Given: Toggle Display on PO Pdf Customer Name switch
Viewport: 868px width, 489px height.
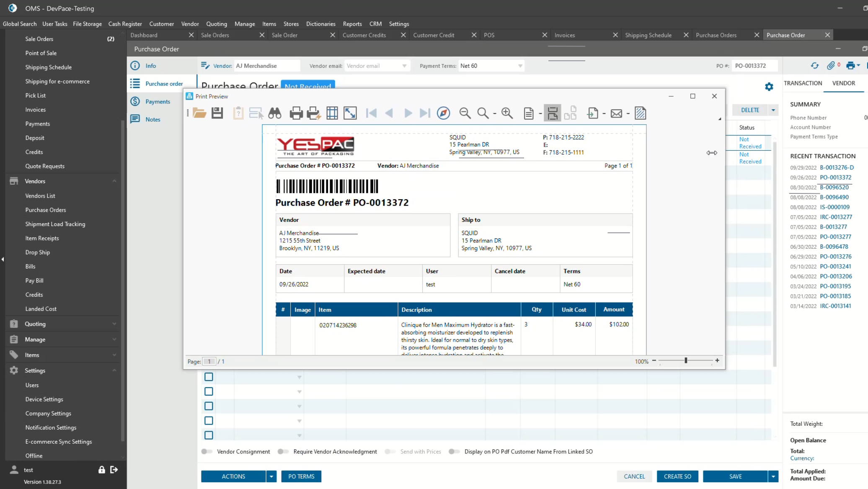Looking at the screenshot, I should click(x=454, y=452).
